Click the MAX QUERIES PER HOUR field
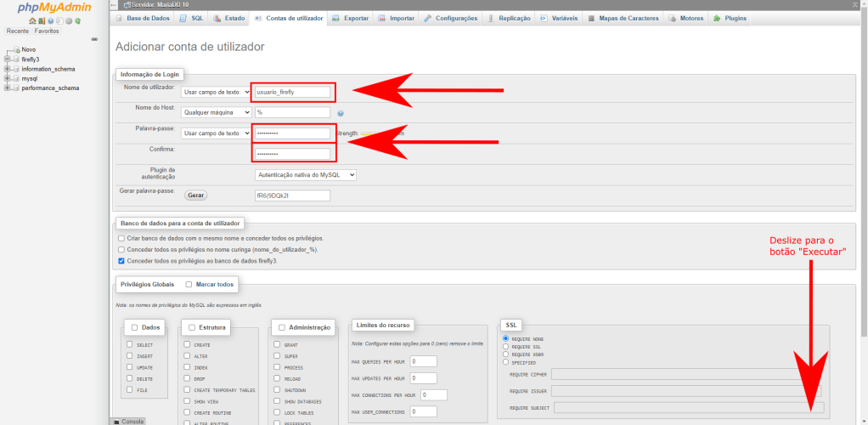868x425 pixels. pos(423,361)
